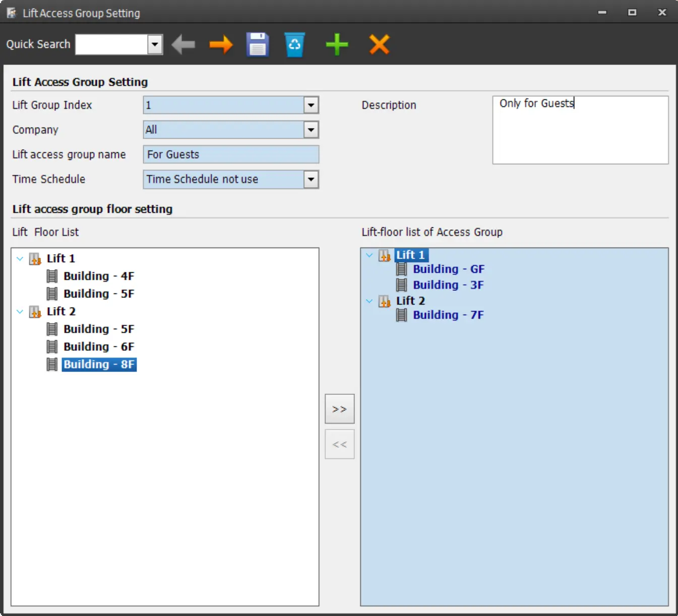The width and height of the screenshot is (678, 616).
Task: Select Building - 6F under Lift 2
Action: click(99, 347)
